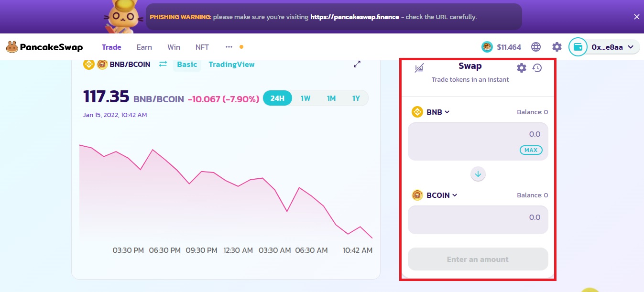Select the 1W time range
The width and height of the screenshot is (644, 292).
point(306,98)
